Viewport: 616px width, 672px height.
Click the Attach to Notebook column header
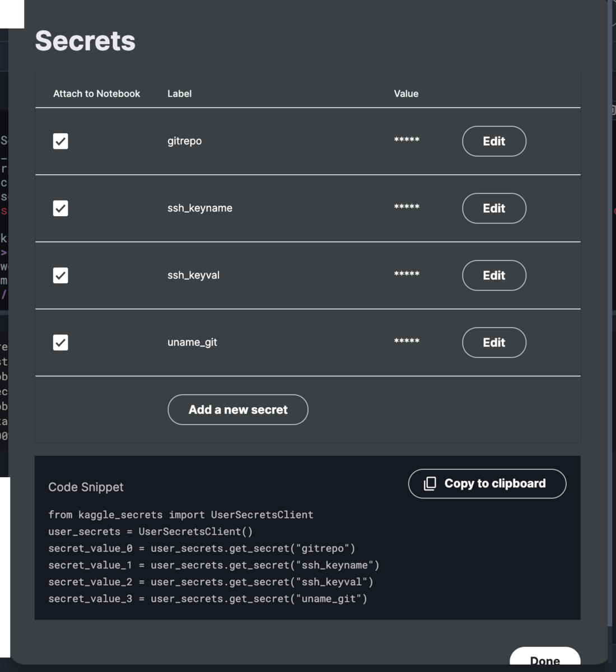pyautogui.click(x=96, y=94)
